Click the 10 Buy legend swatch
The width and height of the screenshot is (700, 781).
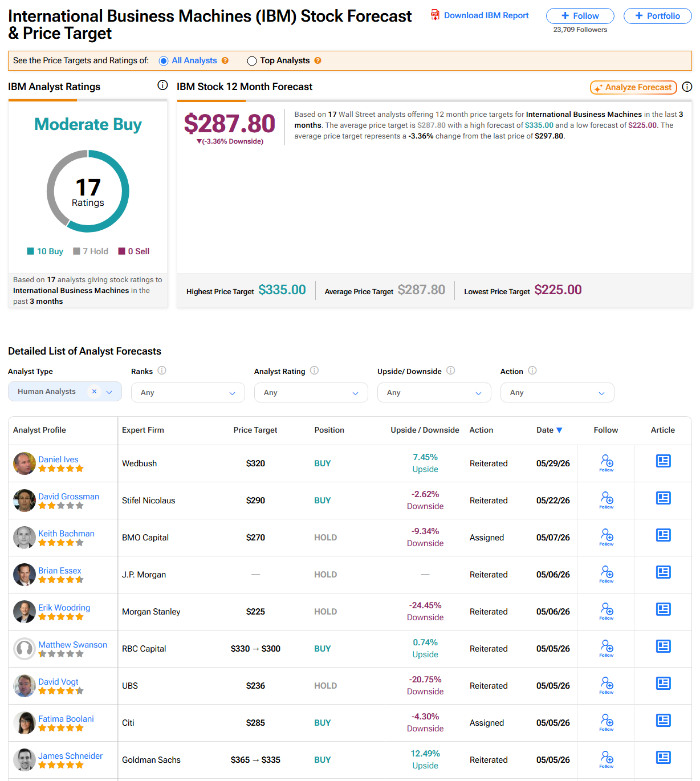click(x=31, y=251)
